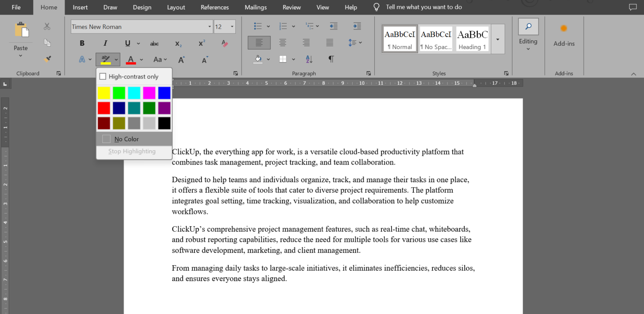This screenshot has height=314, width=644.
Task: Enable the High-contrast only checkbox
Action: 103,76
